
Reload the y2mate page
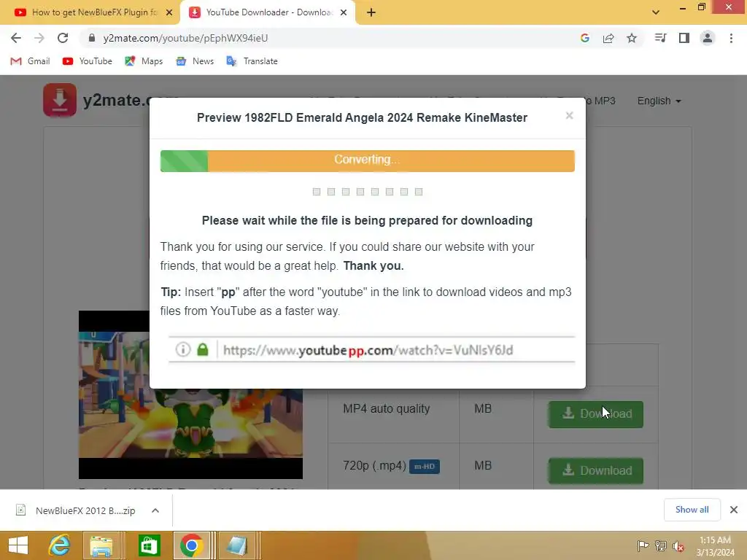point(63,38)
